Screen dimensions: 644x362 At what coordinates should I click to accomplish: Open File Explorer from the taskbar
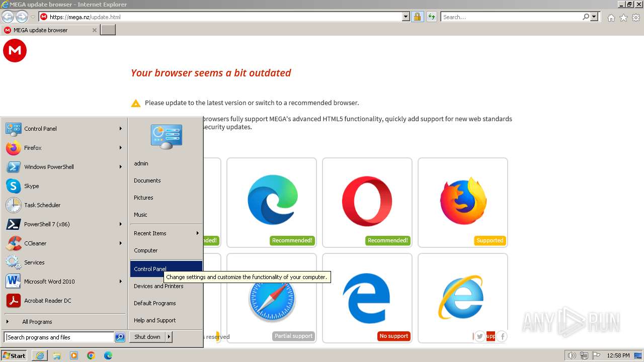(x=57, y=355)
